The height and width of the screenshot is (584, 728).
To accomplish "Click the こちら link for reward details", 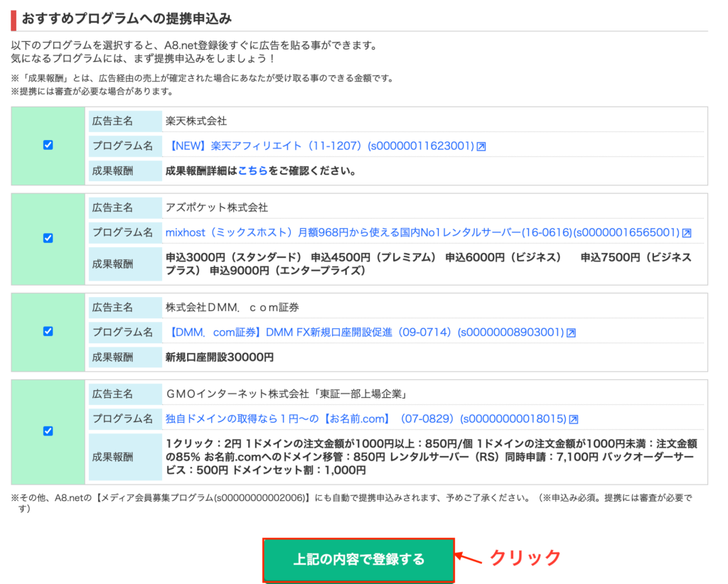I will pos(252,171).
